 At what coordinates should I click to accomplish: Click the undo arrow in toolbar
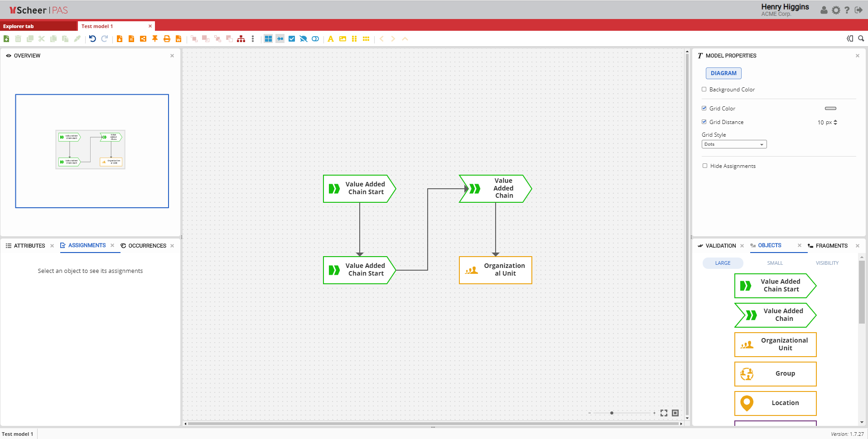tap(92, 39)
